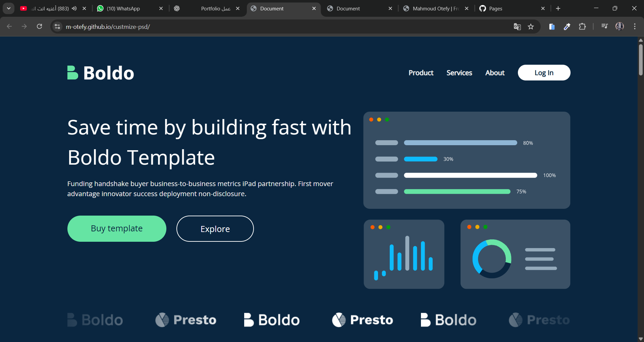Open the Product menu in the navbar

click(x=421, y=72)
